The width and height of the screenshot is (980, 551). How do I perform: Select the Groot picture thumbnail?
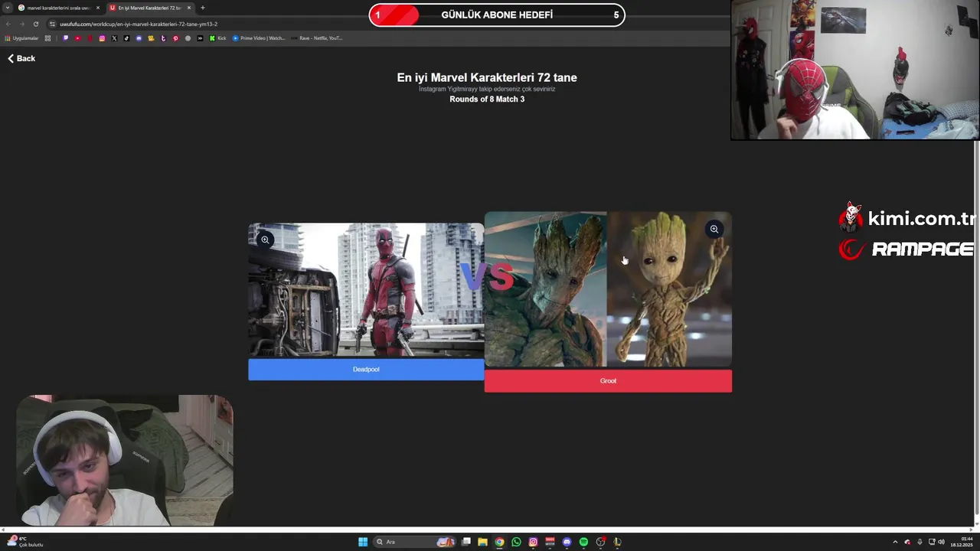tap(608, 289)
